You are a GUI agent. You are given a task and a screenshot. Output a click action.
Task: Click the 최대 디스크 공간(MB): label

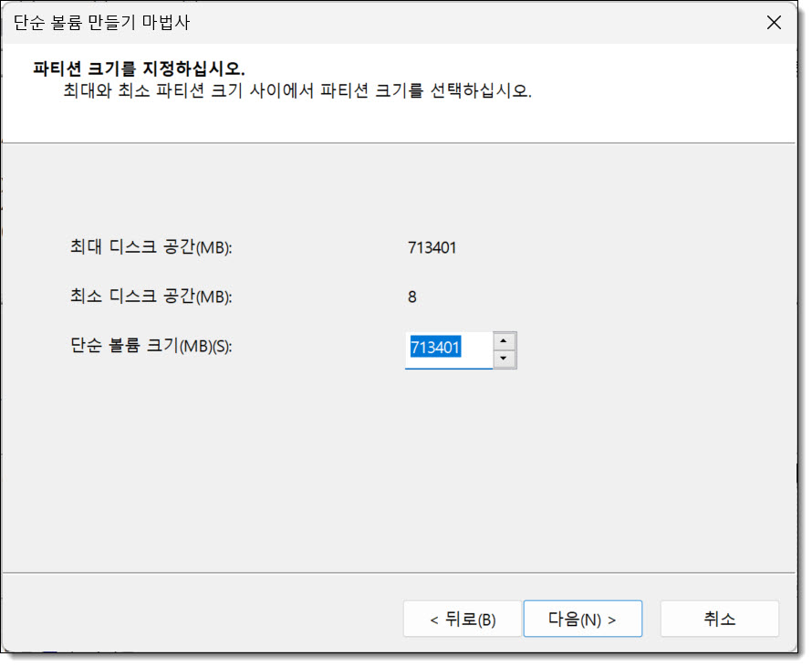pyautogui.click(x=151, y=246)
